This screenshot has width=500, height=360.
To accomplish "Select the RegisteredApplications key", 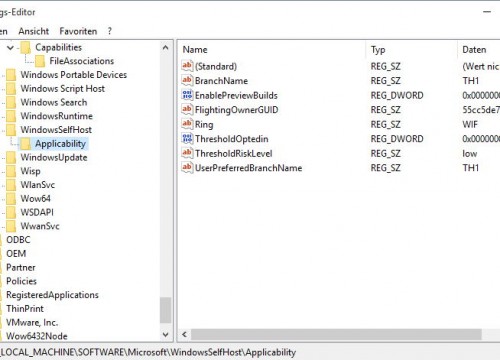I will pyautogui.click(x=52, y=295).
